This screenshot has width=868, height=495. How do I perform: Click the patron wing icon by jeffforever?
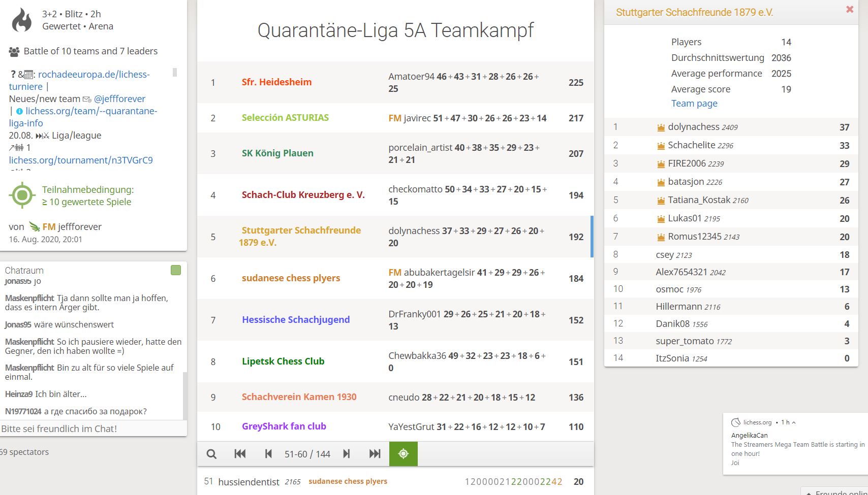tap(34, 226)
